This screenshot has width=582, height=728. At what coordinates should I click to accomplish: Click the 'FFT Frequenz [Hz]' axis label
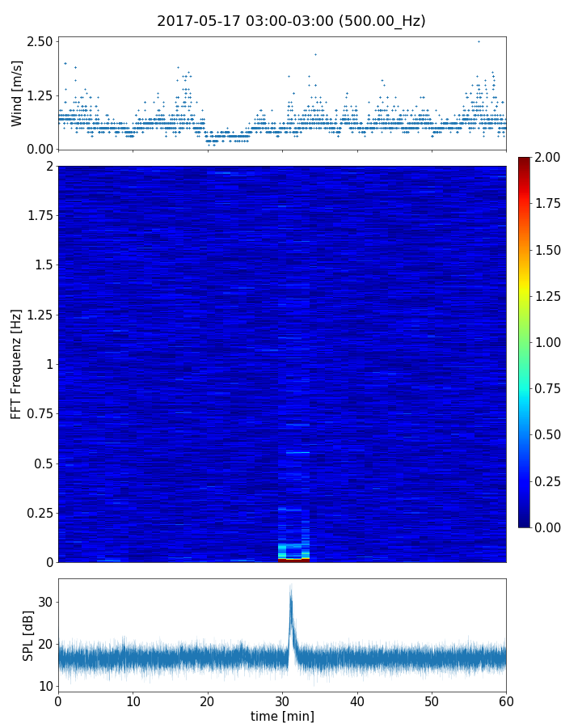[16, 364]
